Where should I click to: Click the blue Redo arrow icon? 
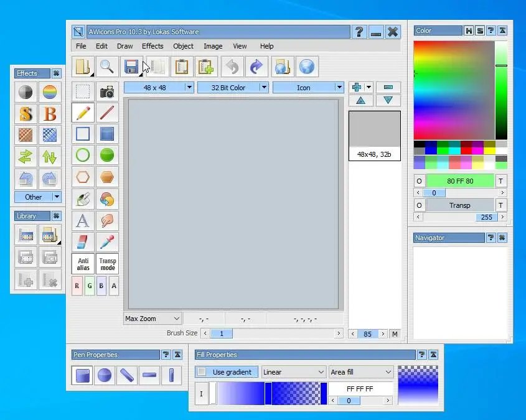click(x=256, y=67)
